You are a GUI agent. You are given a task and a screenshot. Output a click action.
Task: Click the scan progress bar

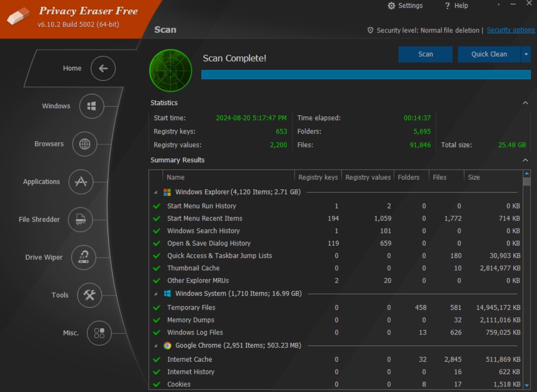click(x=366, y=75)
